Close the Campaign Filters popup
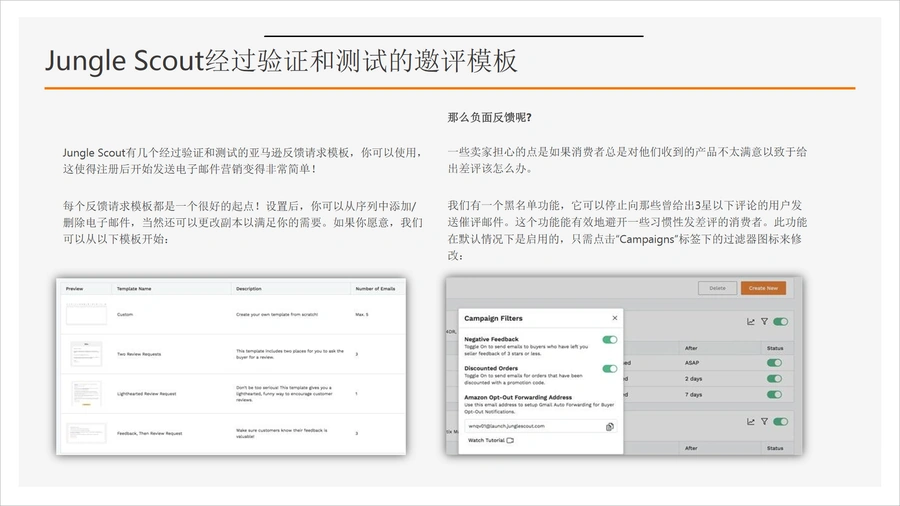The height and width of the screenshot is (506, 900). (615, 318)
